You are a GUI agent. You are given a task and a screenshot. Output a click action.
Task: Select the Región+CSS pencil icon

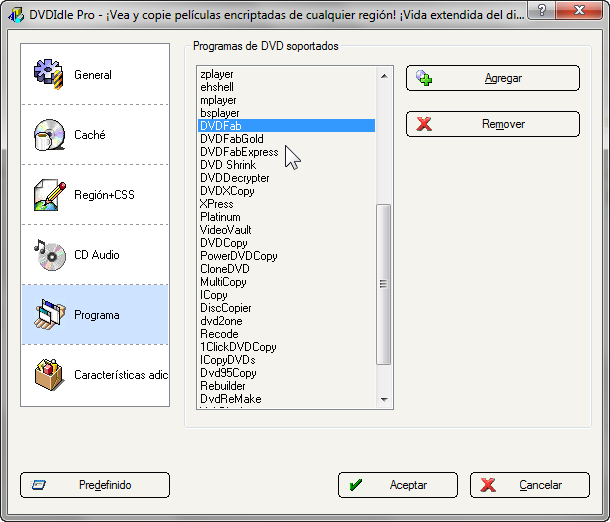[x=49, y=195]
